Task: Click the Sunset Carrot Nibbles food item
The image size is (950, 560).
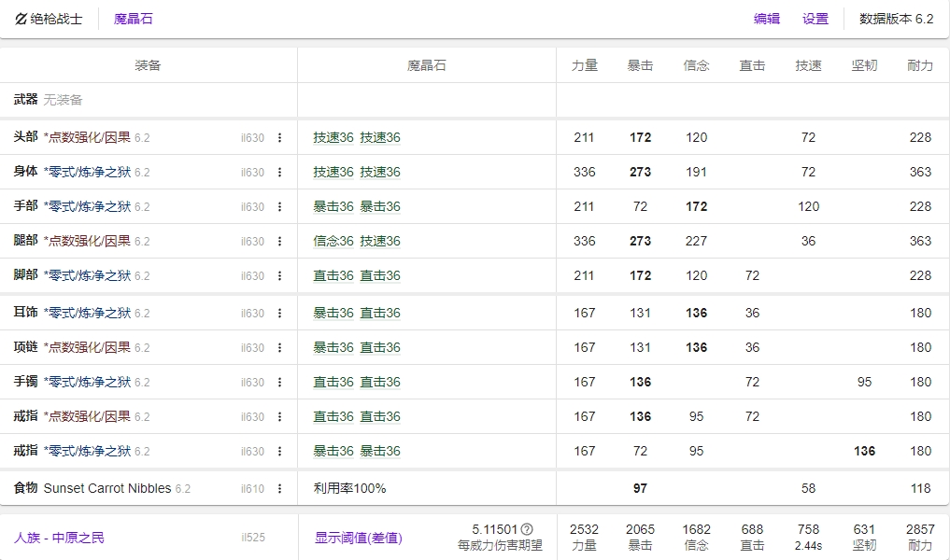Action: 107,488
